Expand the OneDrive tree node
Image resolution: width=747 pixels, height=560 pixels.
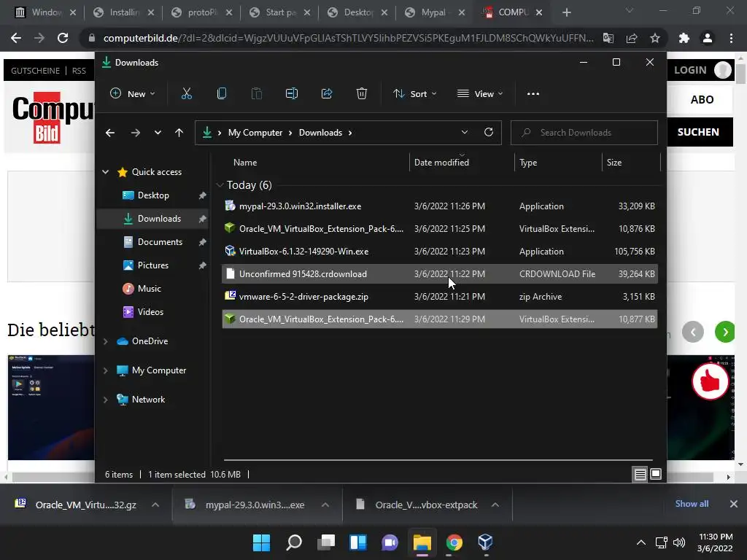[105, 341]
